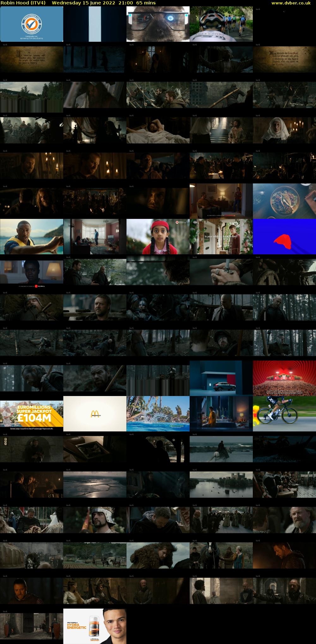The width and height of the screenshot is (316, 644).
Task: Open the sunlit stone staircase thumbnail
Action: (221, 130)
